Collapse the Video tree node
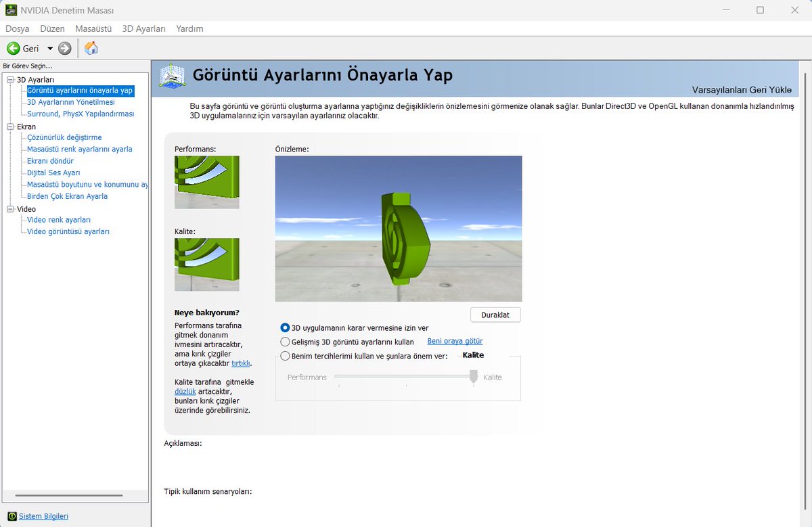812x527 pixels. [x=10, y=209]
